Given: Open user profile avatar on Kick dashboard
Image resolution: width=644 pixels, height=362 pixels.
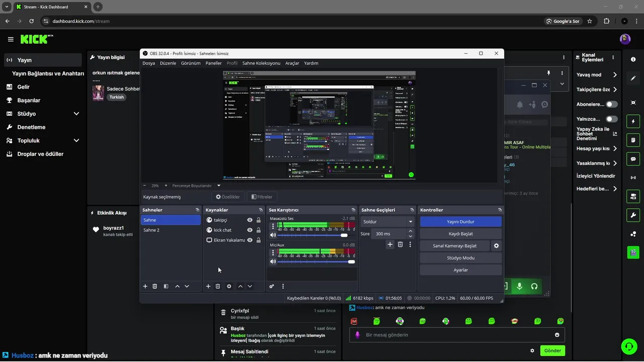Looking at the screenshot, I should point(625,39).
